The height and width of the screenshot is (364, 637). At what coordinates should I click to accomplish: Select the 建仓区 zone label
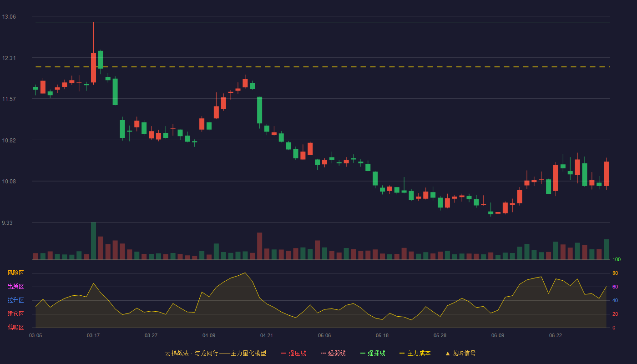(x=15, y=314)
